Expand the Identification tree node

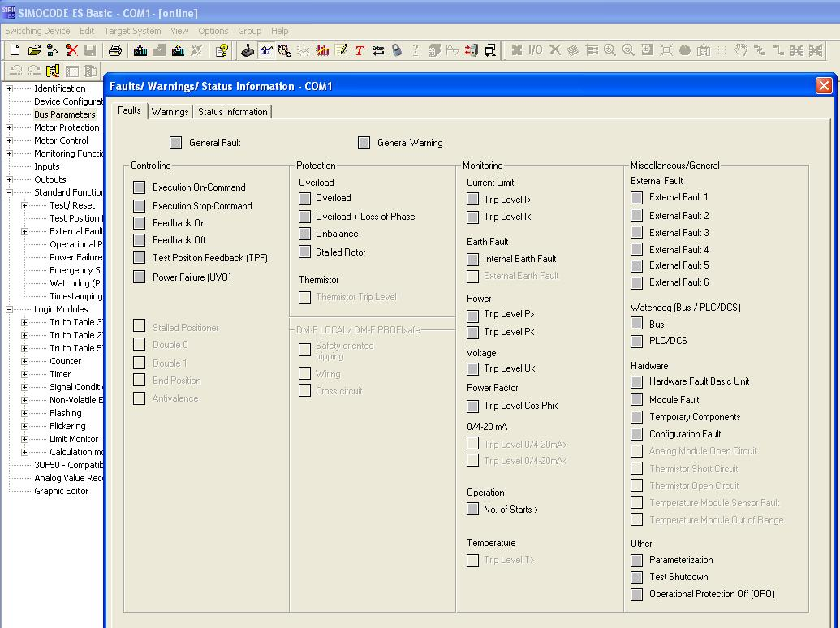[x=9, y=89]
